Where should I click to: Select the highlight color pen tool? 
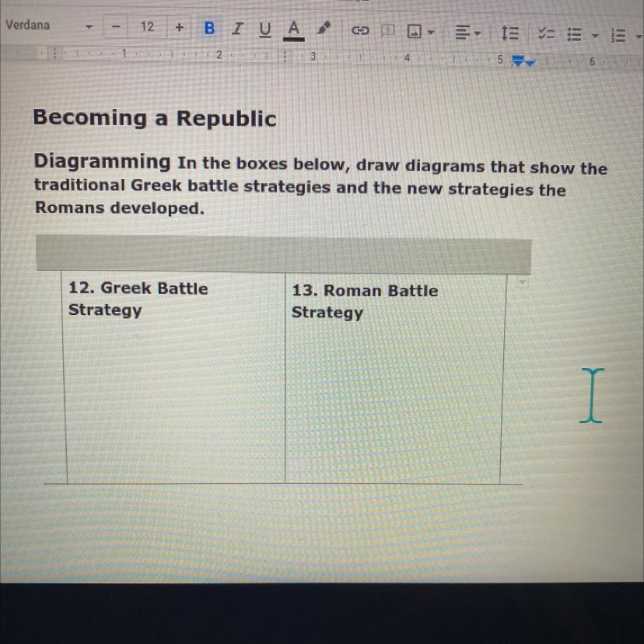[x=324, y=29]
